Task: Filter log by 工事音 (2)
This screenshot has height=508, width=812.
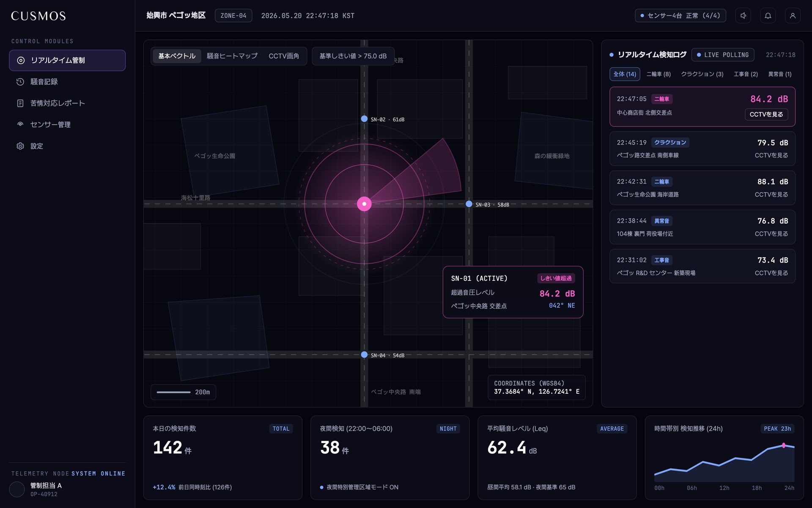Action: 746,74
